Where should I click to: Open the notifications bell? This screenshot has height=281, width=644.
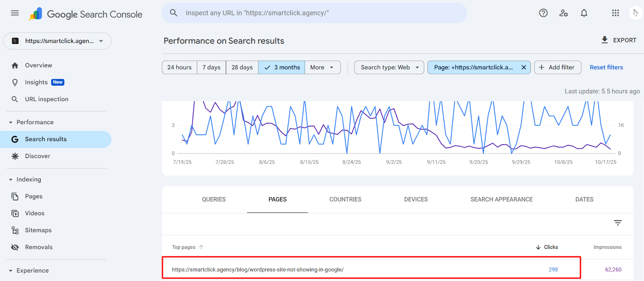584,13
